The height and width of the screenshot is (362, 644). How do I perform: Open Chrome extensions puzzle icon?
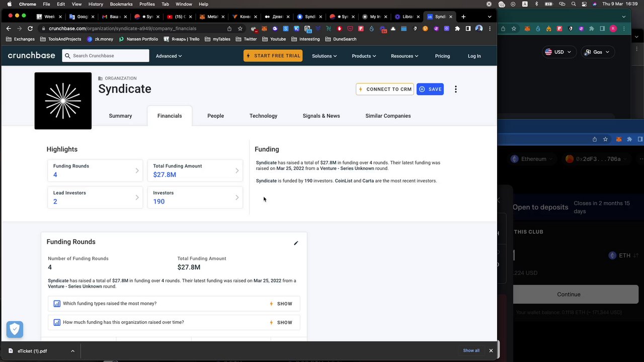point(457,29)
